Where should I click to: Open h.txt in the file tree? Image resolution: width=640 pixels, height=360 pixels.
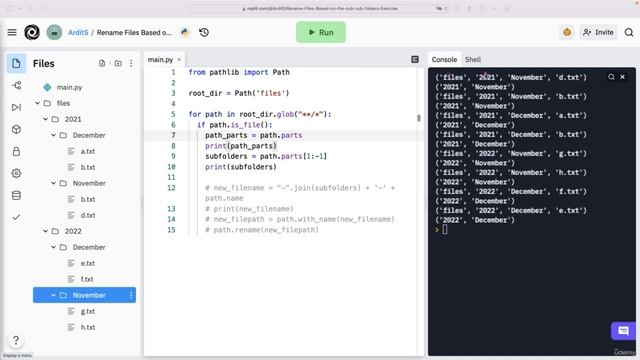87,327
